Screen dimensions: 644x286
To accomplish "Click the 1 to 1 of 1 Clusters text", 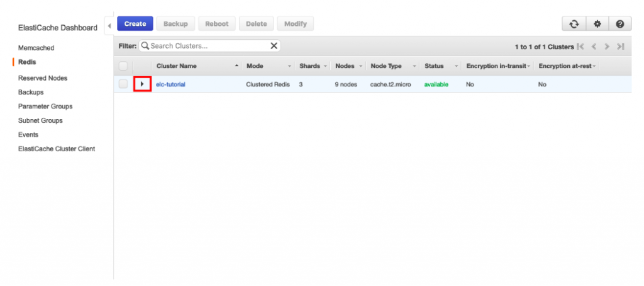I will coord(544,47).
